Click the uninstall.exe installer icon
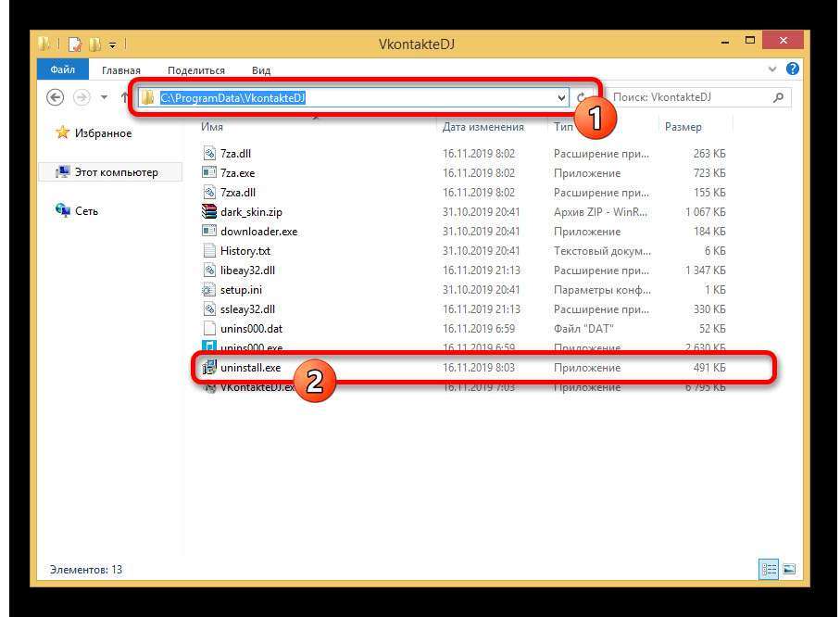The width and height of the screenshot is (840, 617). [209, 367]
